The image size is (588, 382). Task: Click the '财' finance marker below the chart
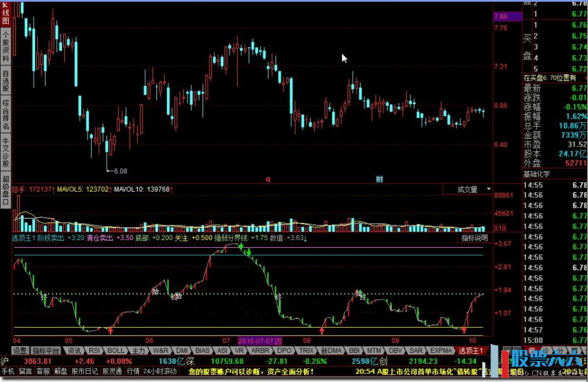tap(379, 179)
